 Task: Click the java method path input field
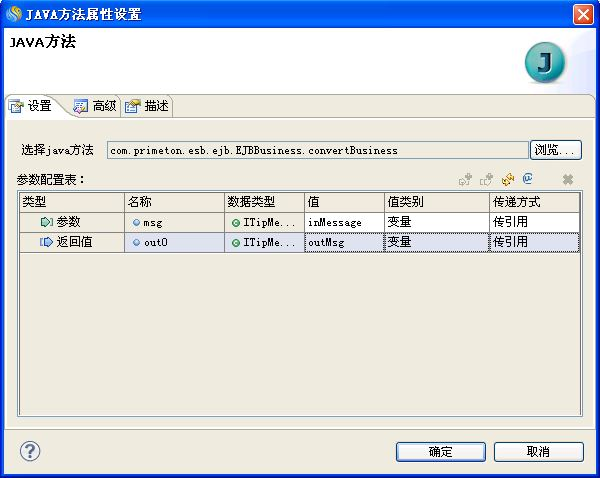[318, 150]
